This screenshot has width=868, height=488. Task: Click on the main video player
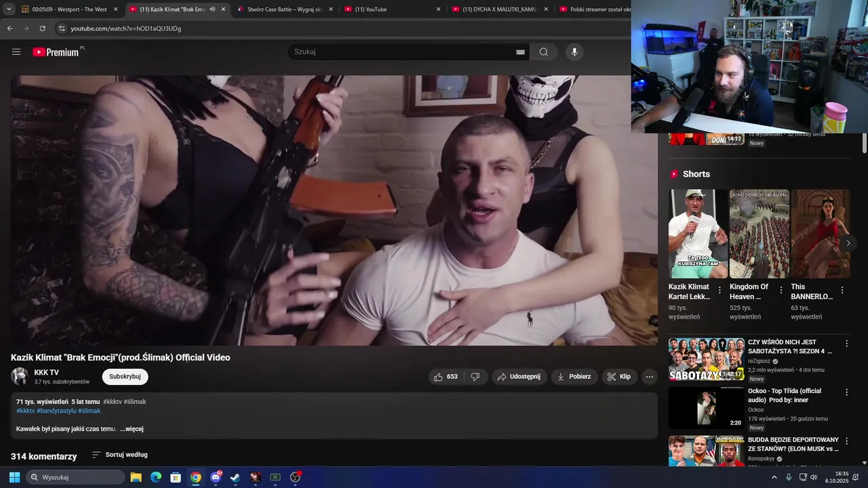click(334, 210)
